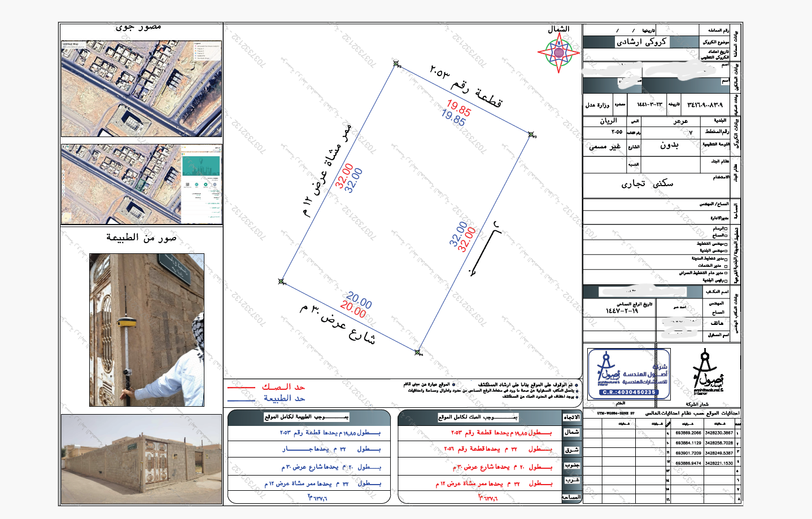
Task: Select the right corner survey point marker
Action: [x=531, y=134]
